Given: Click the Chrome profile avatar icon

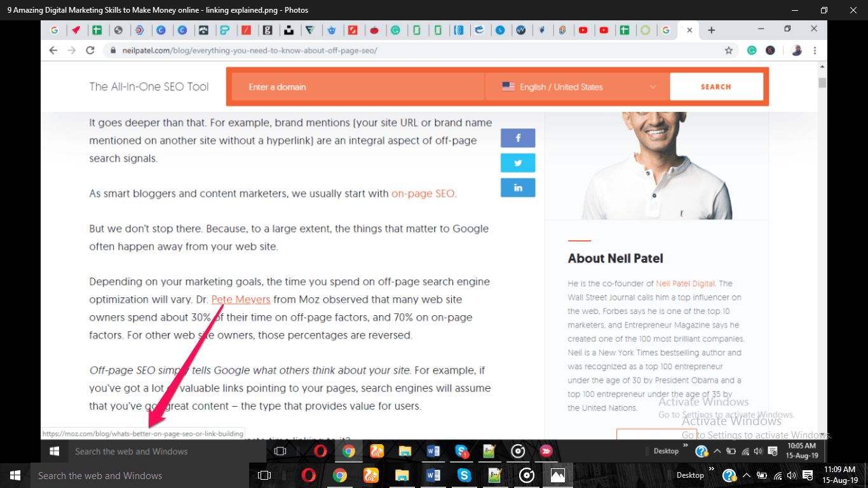Looking at the screenshot, I should 797,50.
